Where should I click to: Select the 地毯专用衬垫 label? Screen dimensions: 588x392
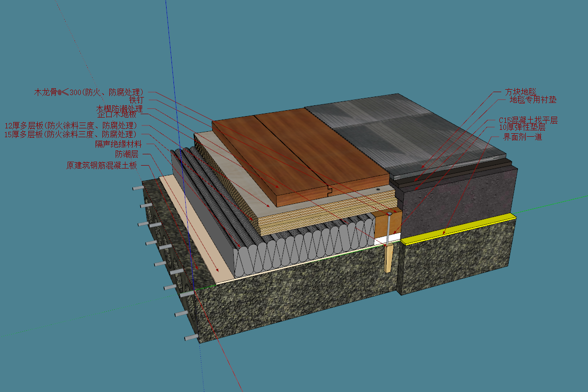[533, 100]
